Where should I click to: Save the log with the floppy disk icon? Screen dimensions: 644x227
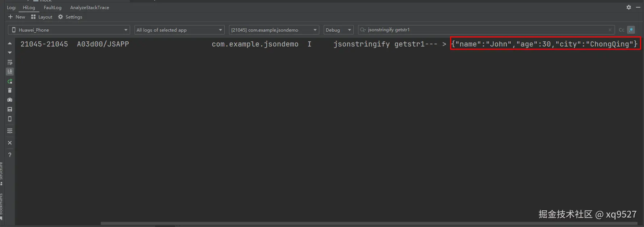pos(10,109)
